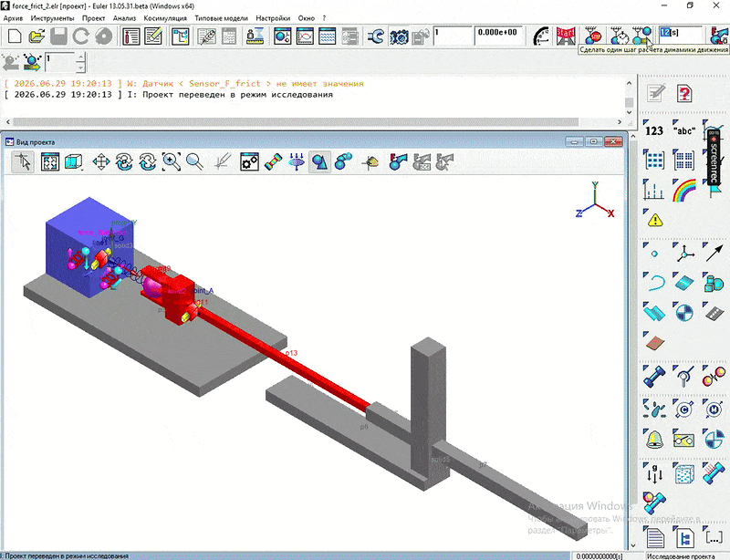Image resolution: width=730 pixels, height=560 pixels.
Task: Create a new project file
Action: [x=15, y=36]
